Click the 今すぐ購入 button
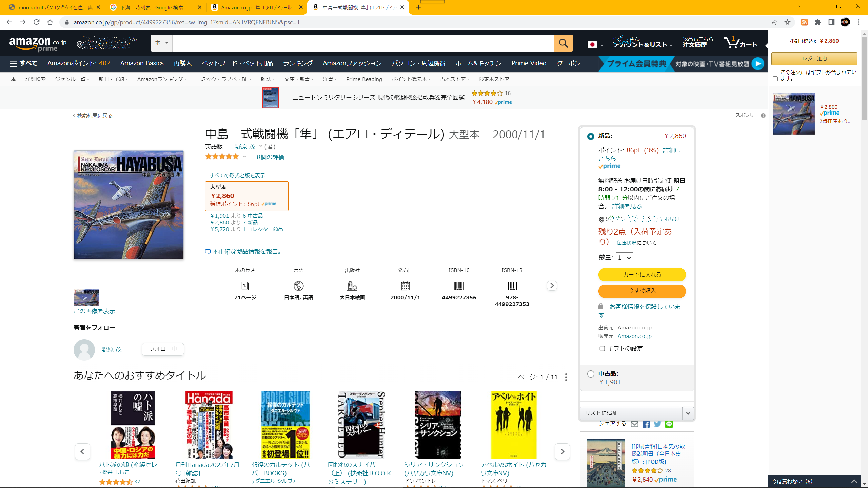The height and width of the screenshot is (488, 868). point(642,291)
